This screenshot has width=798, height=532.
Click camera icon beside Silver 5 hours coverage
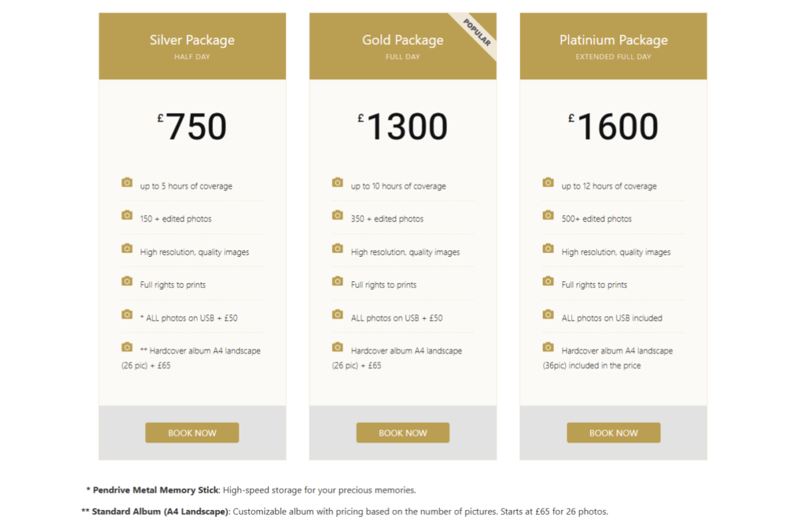pos(127,182)
